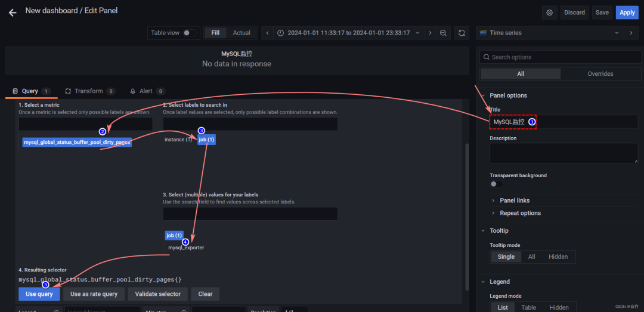The width and height of the screenshot is (644, 312).
Task: Set Legend mode to List
Action: (x=503, y=307)
